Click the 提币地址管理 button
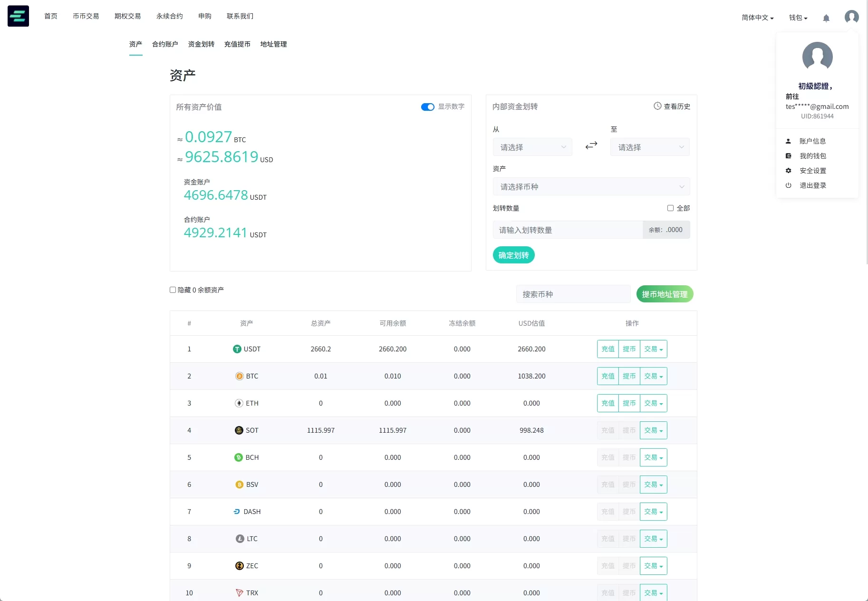The image size is (868, 601). click(x=664, y=294)
